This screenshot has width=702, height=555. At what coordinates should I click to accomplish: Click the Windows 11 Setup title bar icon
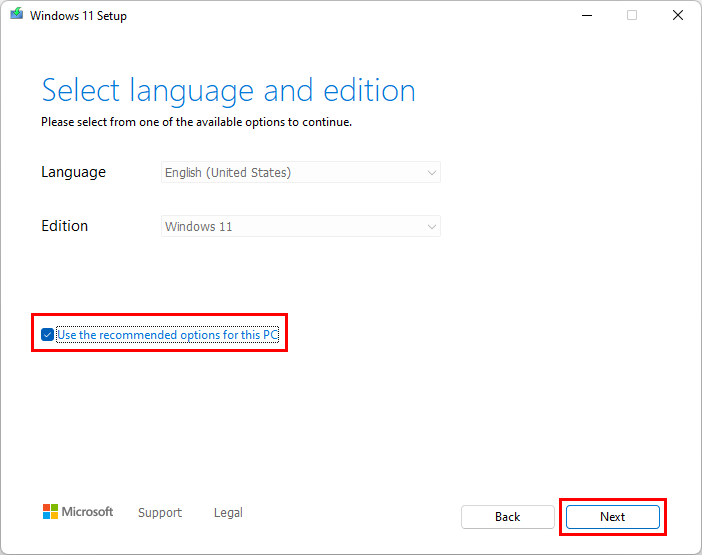[16, 16]
